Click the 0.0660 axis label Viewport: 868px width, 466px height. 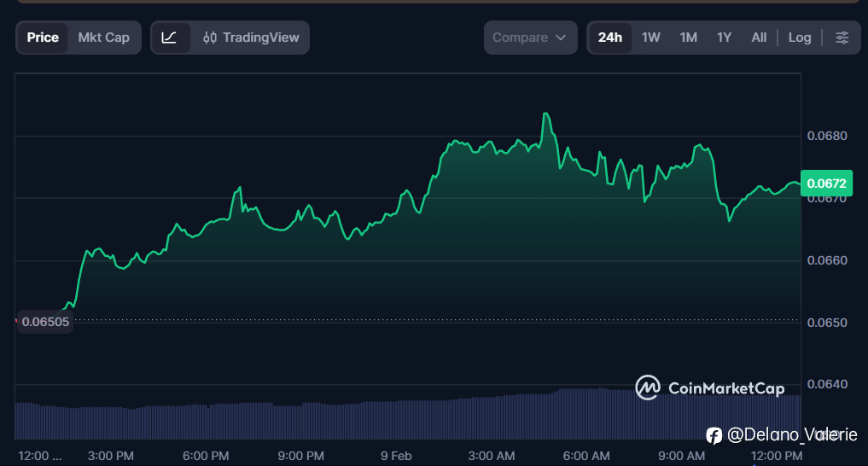[827, 260]
